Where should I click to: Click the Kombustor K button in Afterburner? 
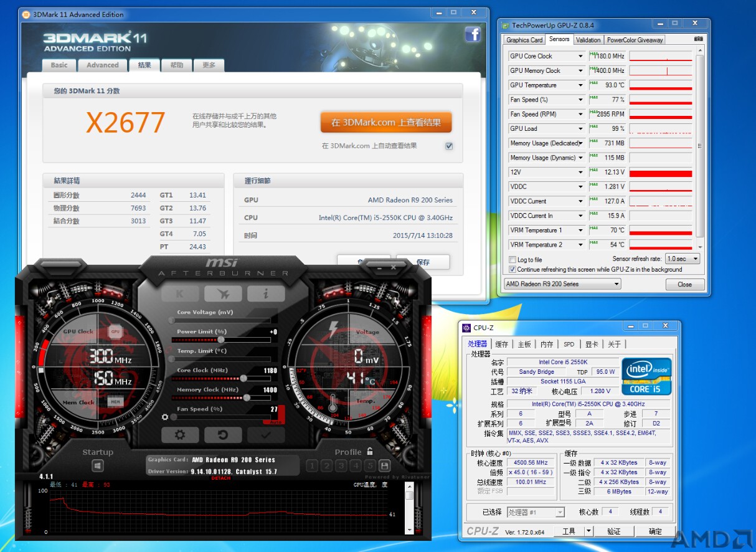179,293
